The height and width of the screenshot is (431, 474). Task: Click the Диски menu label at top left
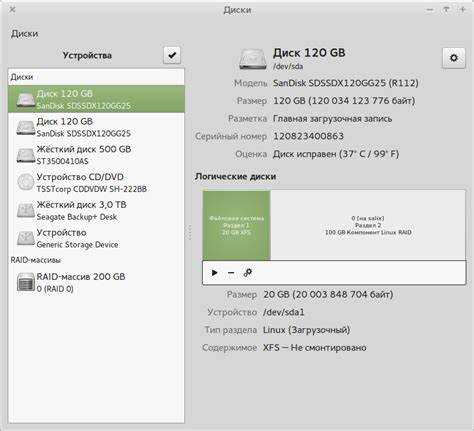(x=24, y=34)
